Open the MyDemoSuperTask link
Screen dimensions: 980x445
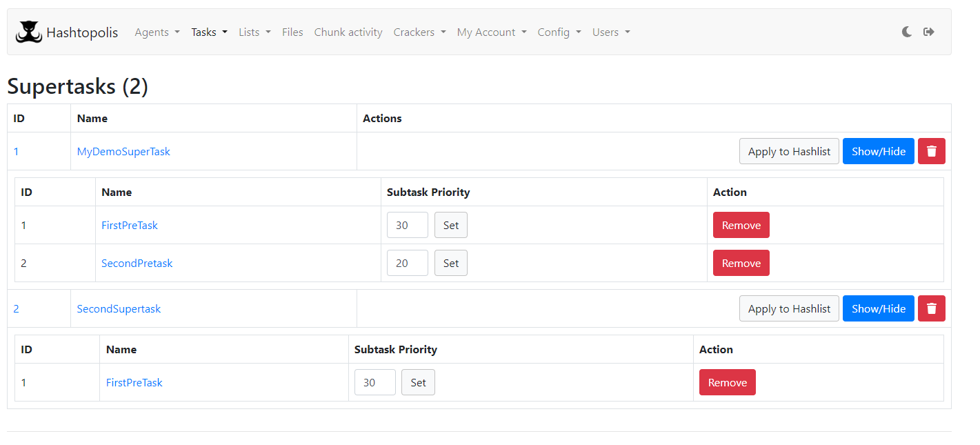pos(123,151)
